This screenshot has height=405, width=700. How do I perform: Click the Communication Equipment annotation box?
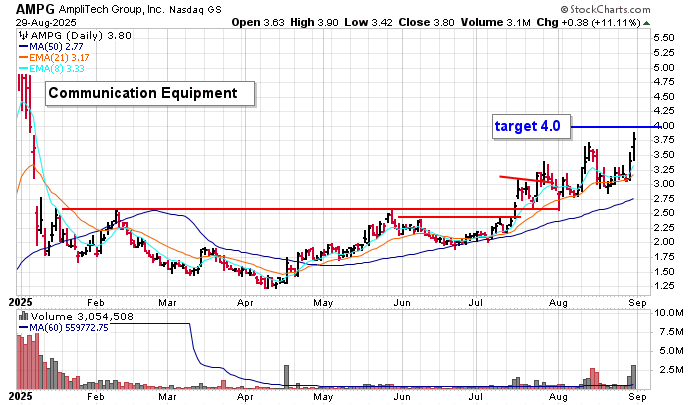point(150,93)
